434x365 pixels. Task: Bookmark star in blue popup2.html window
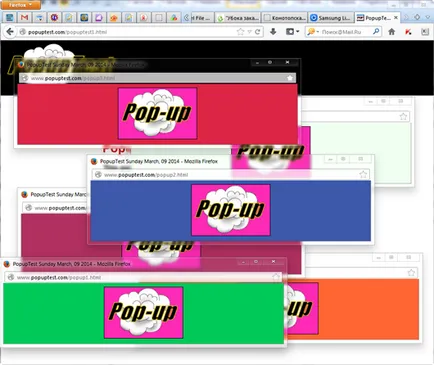(363, 174)
